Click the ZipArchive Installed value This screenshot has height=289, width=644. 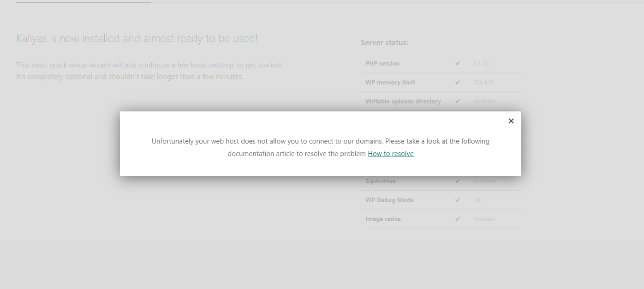point(484,181)
